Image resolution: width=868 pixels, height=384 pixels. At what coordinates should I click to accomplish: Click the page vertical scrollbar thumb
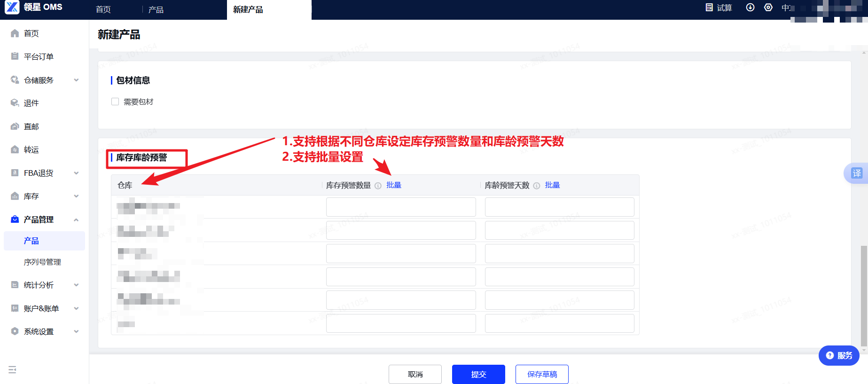pyautogui.click(x=864, y=296)
